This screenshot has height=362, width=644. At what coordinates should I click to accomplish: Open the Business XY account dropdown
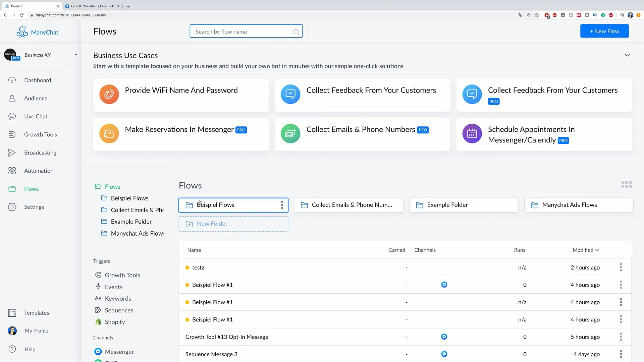tap(76, 55)
